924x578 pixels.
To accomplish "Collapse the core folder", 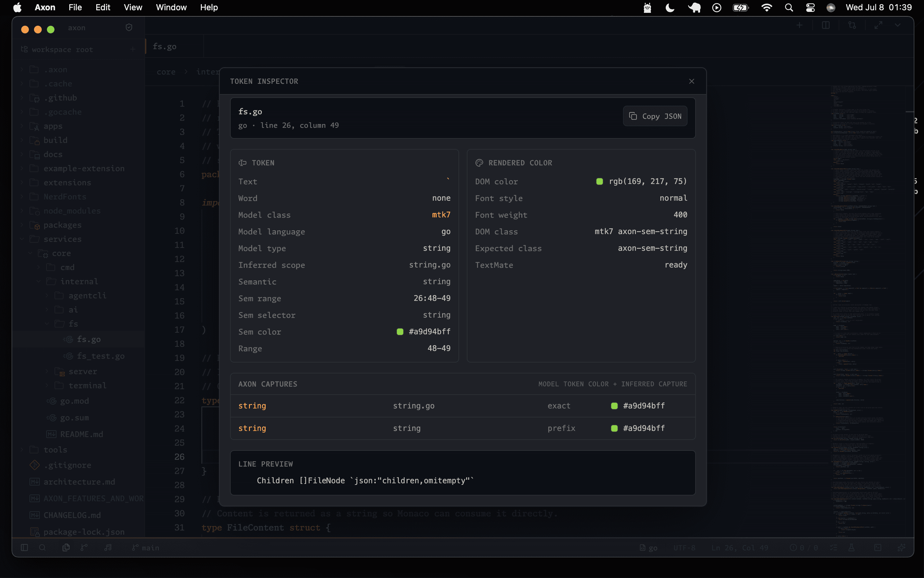I will pyautogui.click(x=30, y=253).
